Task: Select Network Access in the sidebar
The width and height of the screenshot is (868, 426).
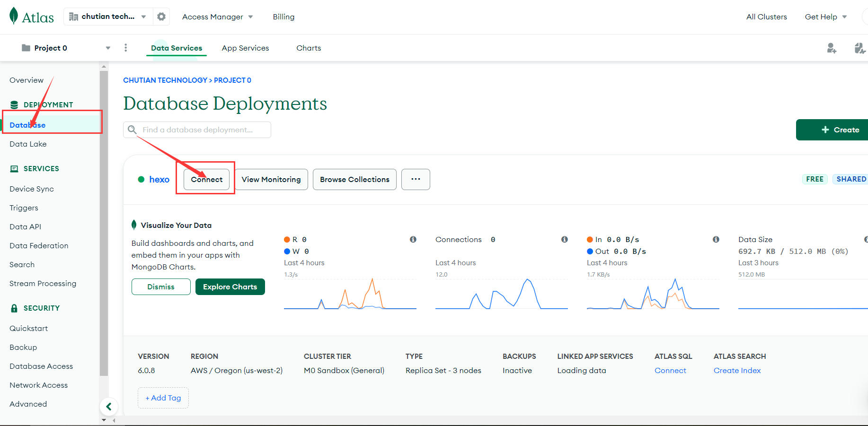Action: (38, 385)
